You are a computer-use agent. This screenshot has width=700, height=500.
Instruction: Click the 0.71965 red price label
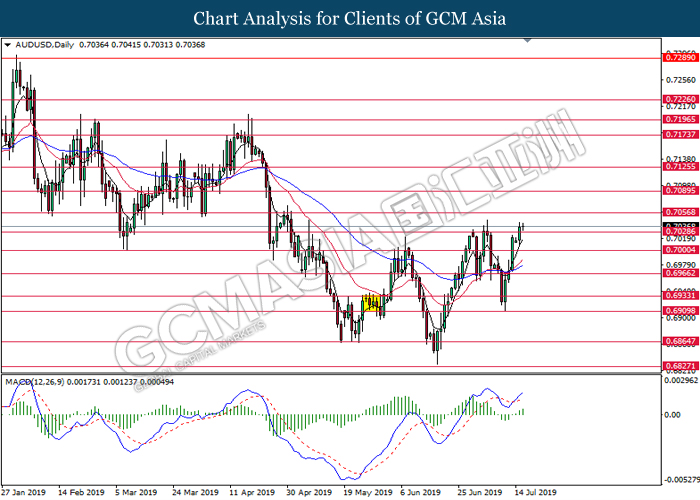coord(679,119)
